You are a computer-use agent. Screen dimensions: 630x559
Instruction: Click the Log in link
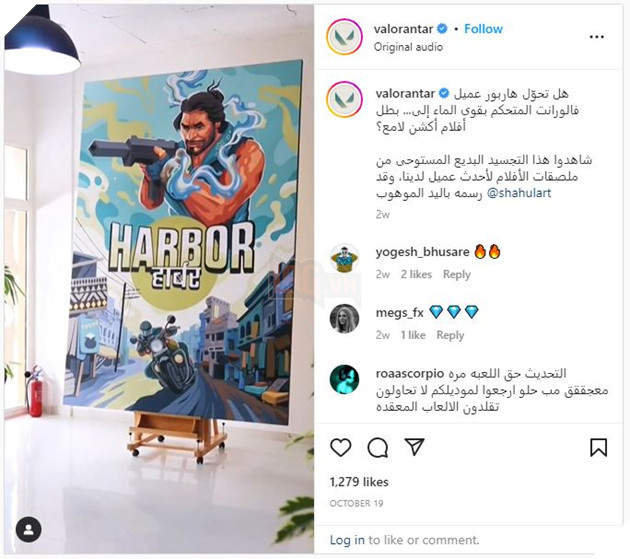point(347,540)
